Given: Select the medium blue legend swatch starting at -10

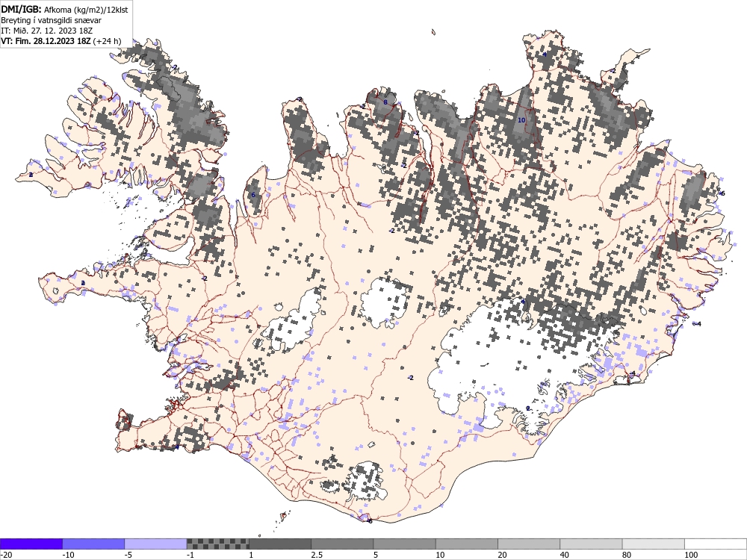Looking at the screenshot, I should (93, 544).
